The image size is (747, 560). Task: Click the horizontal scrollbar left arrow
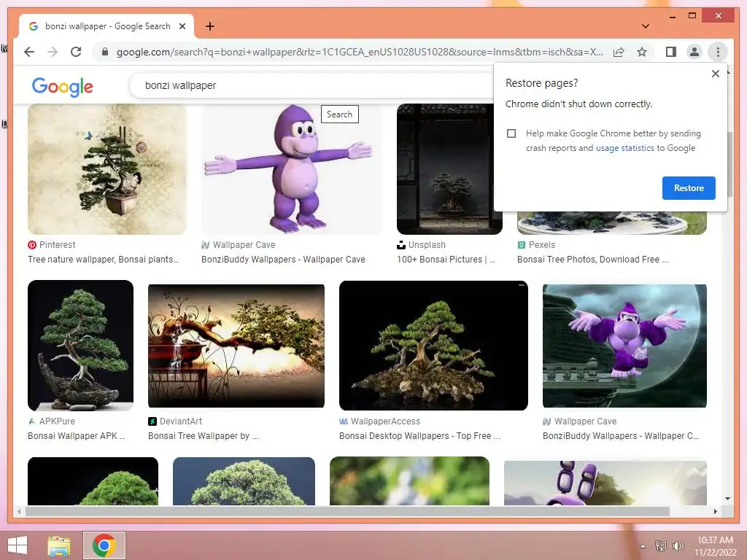(18, 511)
